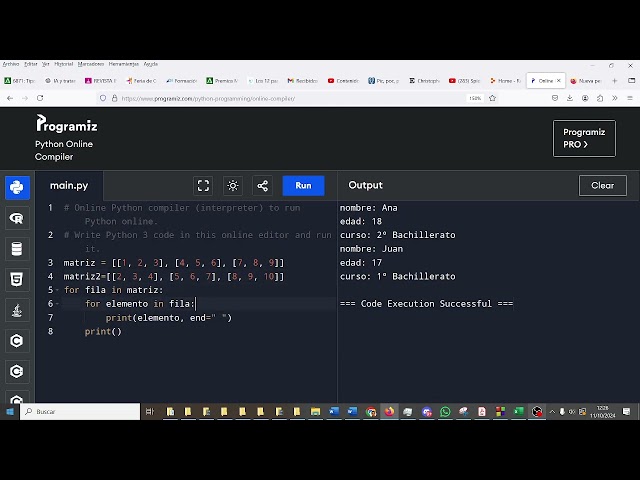Image resolution: width=640 pixels, height=480 pixels.
Task: Open a new browser tab with plus
Action: [614, 81]
